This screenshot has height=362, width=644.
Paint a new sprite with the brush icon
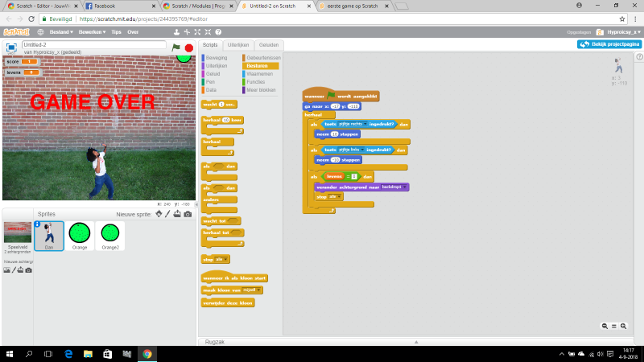coord(167,214)
